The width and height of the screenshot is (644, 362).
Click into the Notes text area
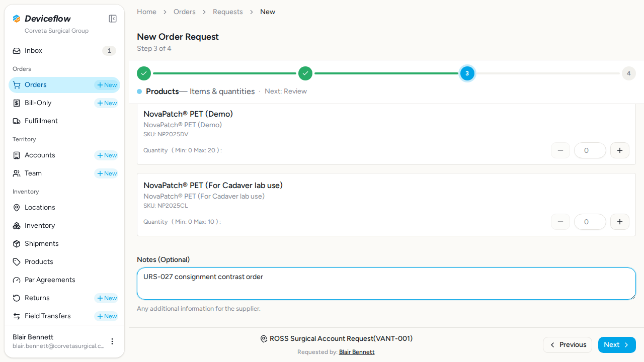(386, 284)
